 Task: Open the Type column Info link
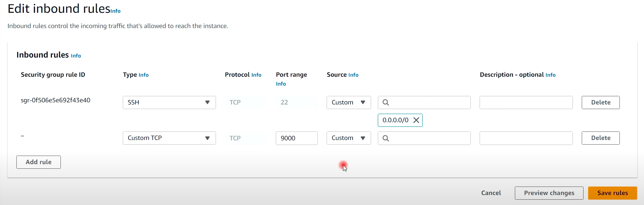[x=143, y=75]
